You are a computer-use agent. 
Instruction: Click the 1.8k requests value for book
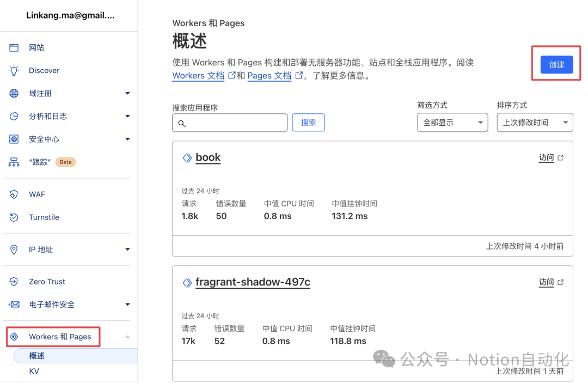(x=190, y=216)
